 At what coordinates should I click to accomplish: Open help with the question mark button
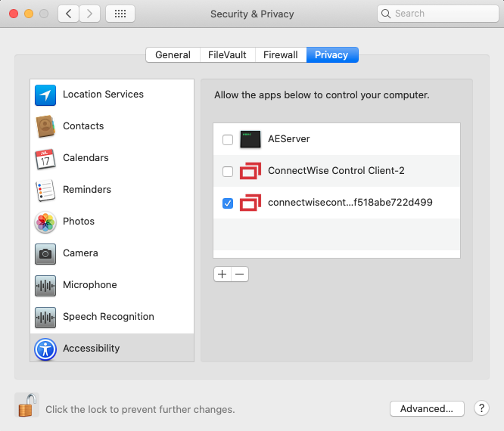point(481,408)
